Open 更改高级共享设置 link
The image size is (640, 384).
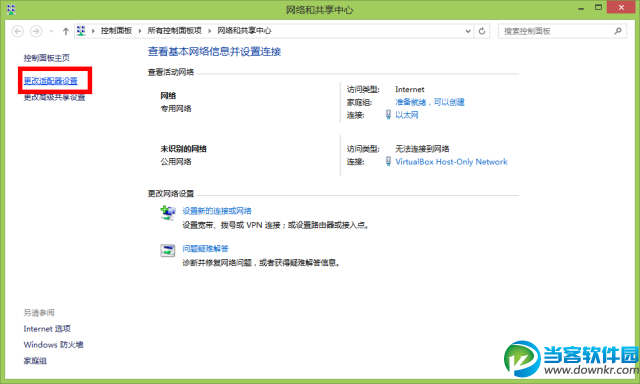tap(54, 97)
